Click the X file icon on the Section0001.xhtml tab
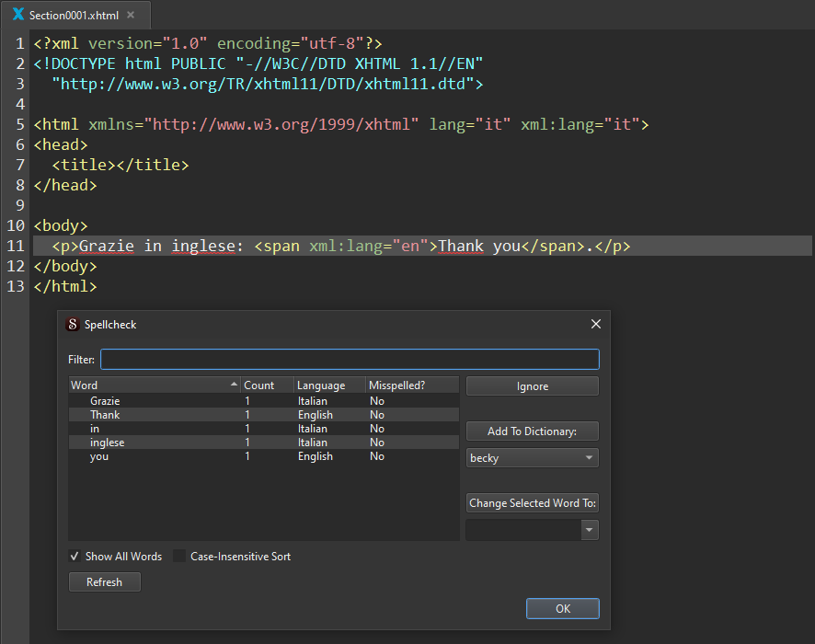815x644 pixels. pyautogui.click(x=18, y=16)
